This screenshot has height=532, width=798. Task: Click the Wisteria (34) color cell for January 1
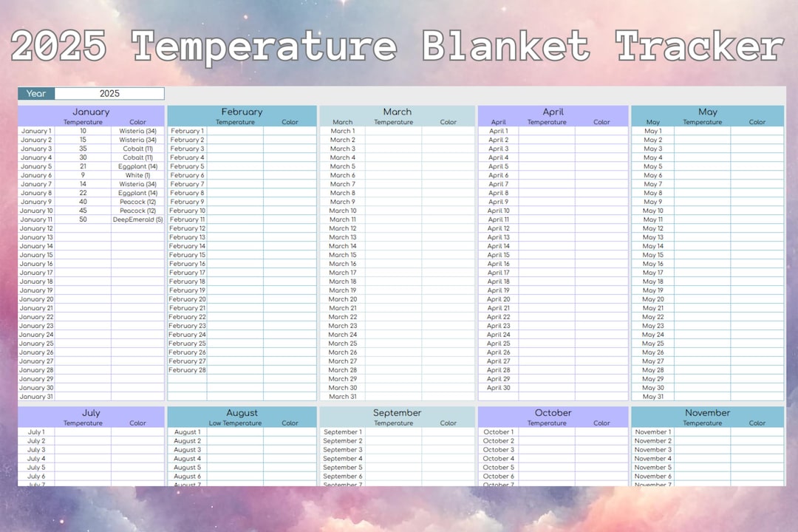click(x=137, y=131)
